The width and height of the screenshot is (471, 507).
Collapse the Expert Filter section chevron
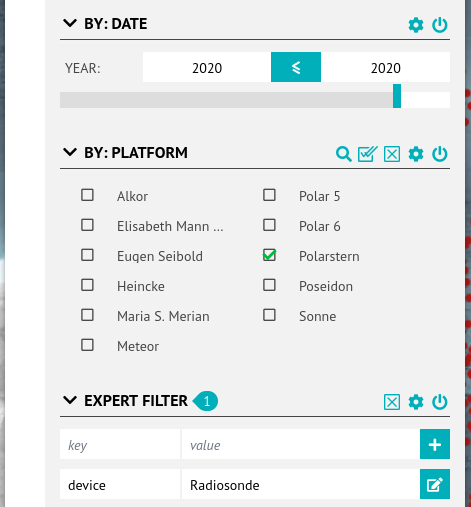70,400
